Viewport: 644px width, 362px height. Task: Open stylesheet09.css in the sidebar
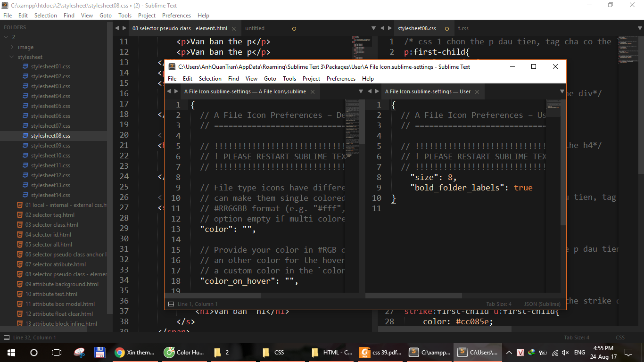50,146
